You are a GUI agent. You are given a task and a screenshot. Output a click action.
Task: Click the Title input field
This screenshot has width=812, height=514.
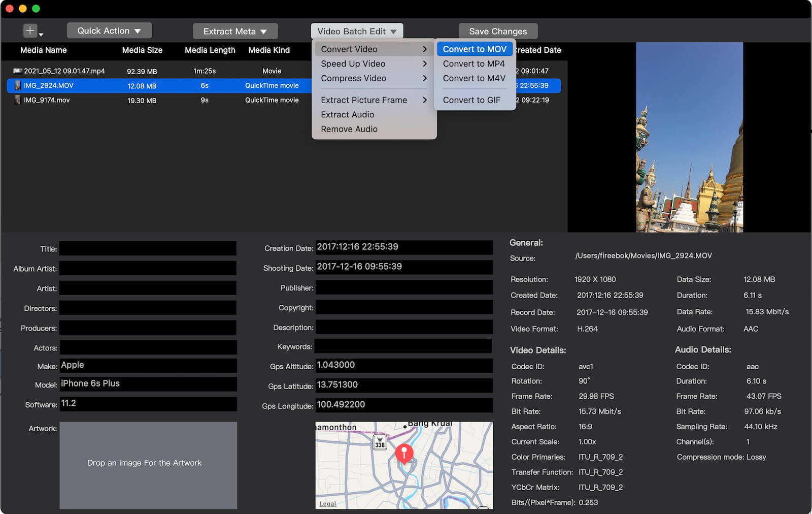(x=148, y=249)
